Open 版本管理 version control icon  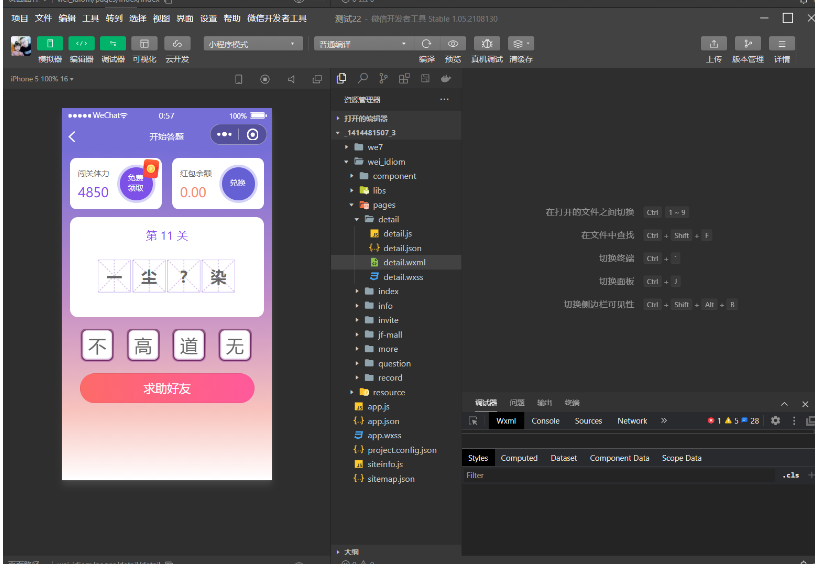(747, 44)
